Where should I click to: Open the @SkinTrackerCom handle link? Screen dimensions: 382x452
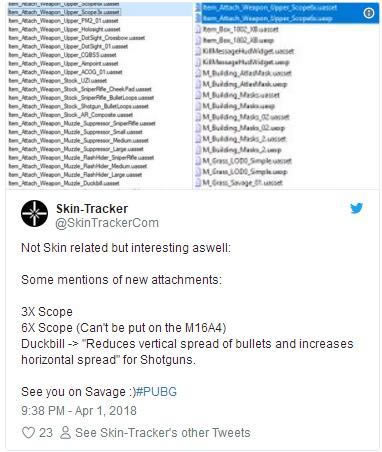(x=107, y=223)
